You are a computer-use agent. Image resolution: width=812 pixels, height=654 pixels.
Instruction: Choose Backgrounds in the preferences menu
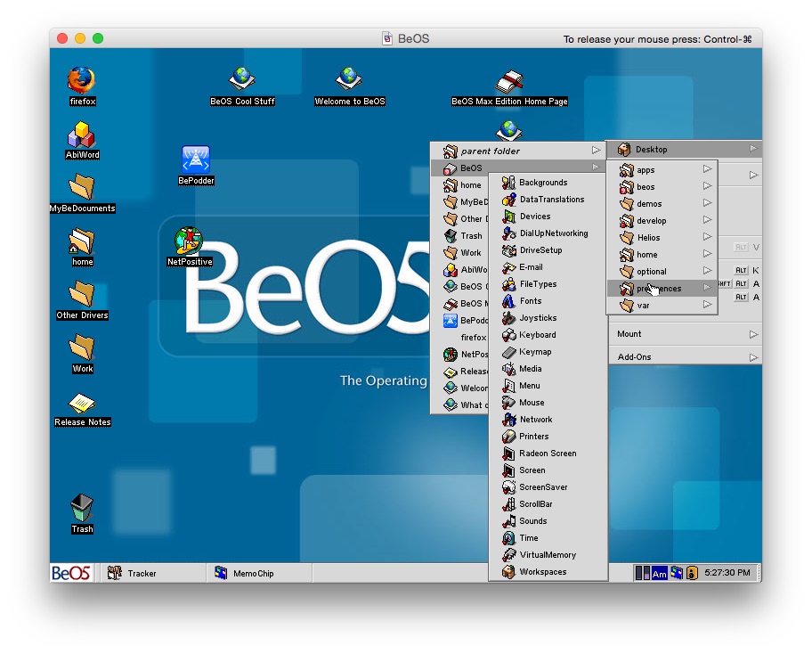coord(548,183)
